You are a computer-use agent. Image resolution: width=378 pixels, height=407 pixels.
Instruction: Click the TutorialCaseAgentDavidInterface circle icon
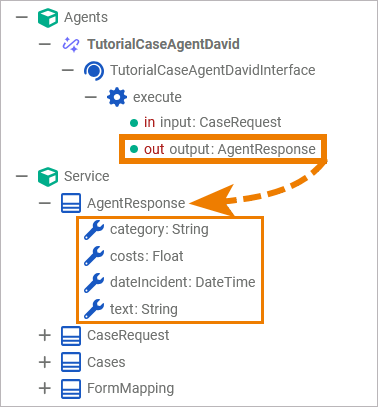pyautogui.click(x=94, y=71)
